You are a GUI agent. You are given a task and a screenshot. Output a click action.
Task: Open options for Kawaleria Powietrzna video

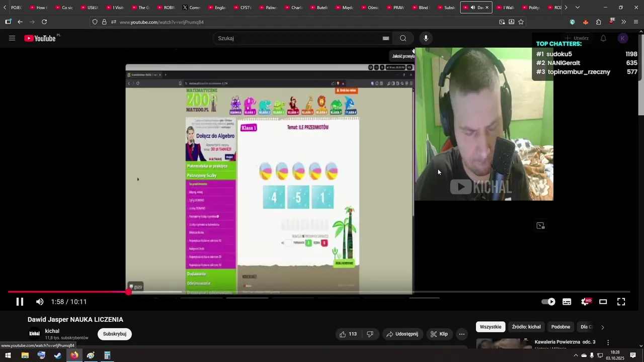(x=608, y=342)
